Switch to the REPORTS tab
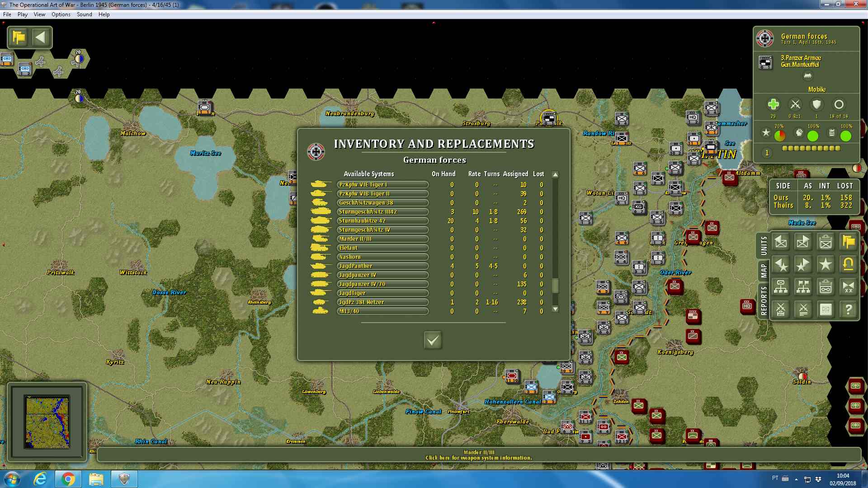Viewport: 868px width, 488px height. [x=764, y=300]
